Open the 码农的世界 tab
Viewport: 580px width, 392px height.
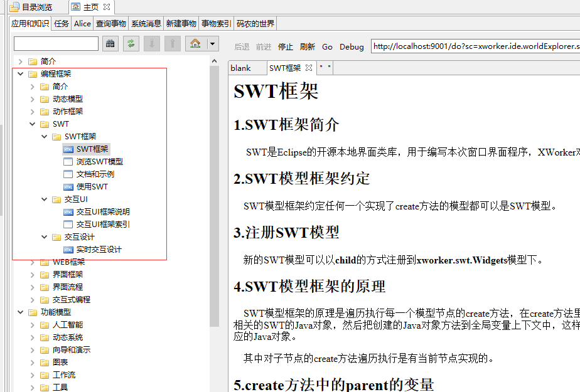(255, 24)
